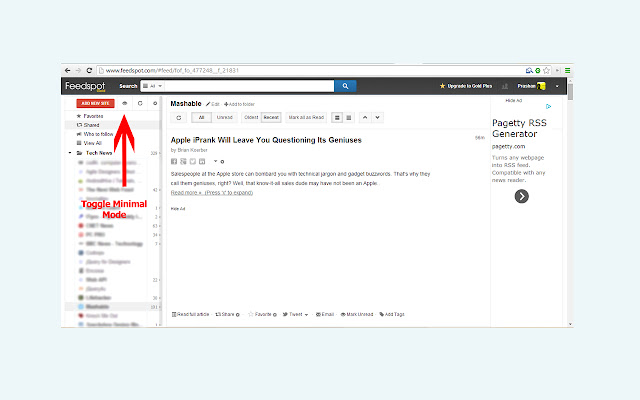The width and height of the screenshot is (640, 400).
Task: Switch to expanded list view icon
Action: coord(337,118)
